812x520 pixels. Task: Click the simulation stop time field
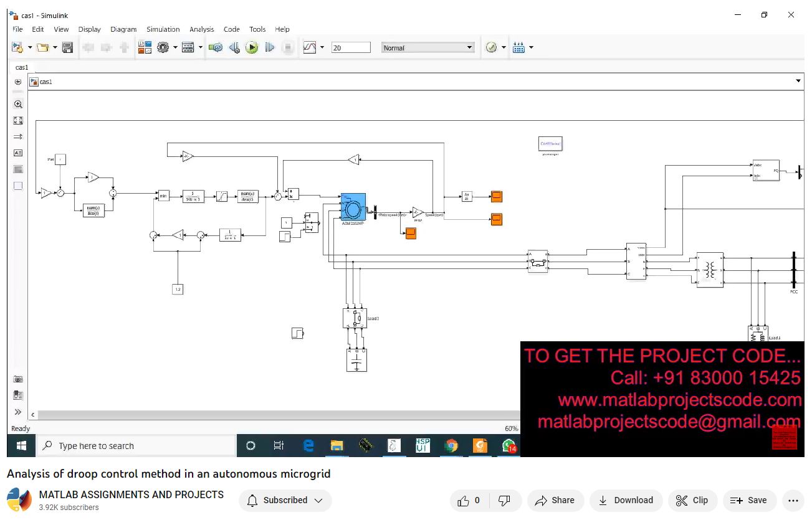coord(351,47)
